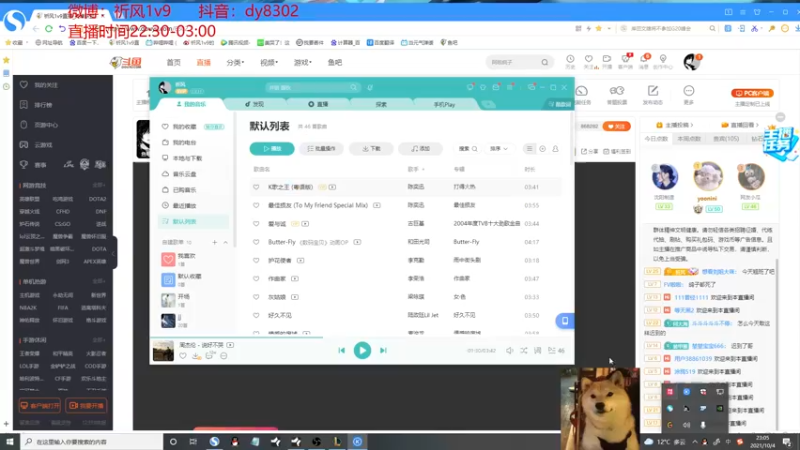Click the green 播放 play-all button
This screenshot has height=450, width=800.
[x=272, y=148]
